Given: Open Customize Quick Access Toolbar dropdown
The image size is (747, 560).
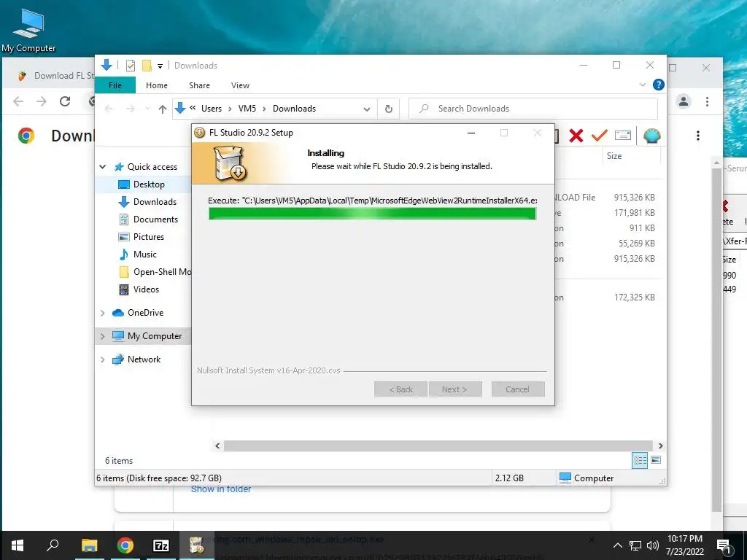Looking at the screenshot, I should 160,66.
